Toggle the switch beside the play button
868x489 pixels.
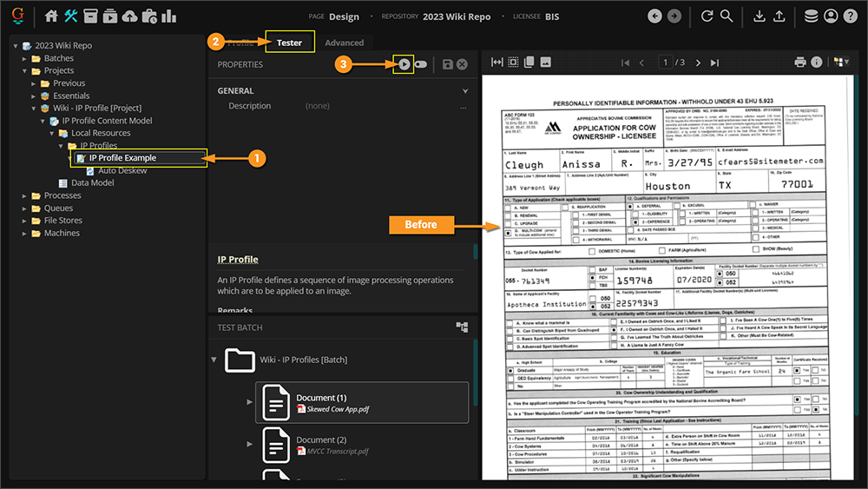click(421, 64)
